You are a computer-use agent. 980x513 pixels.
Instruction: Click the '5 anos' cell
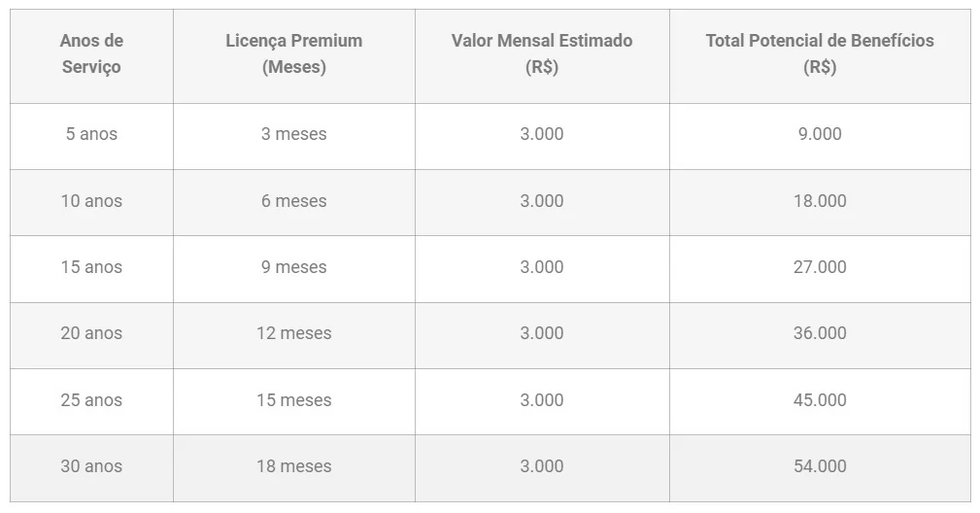point(91,134)
